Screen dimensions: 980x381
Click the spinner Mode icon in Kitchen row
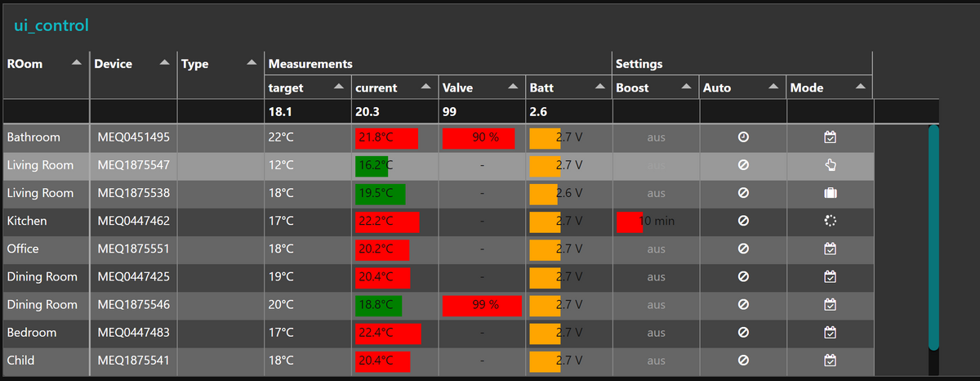click(x=831, y=221)
